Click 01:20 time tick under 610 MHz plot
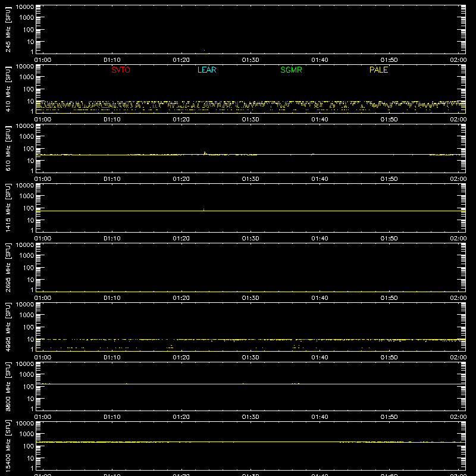Screen dimensions: 476x476 tap(181, 179)
